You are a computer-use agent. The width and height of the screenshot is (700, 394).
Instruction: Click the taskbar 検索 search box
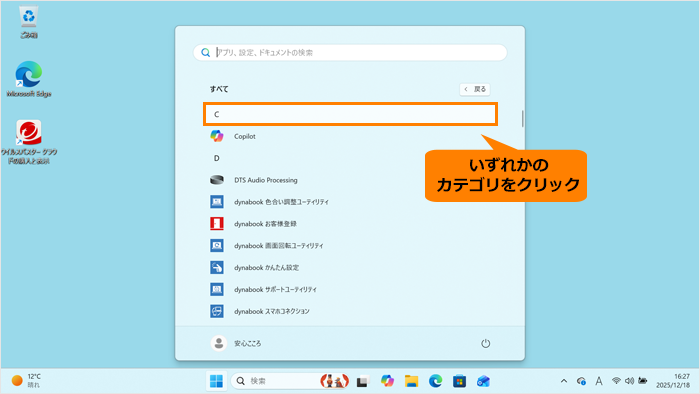click(290, 381)
